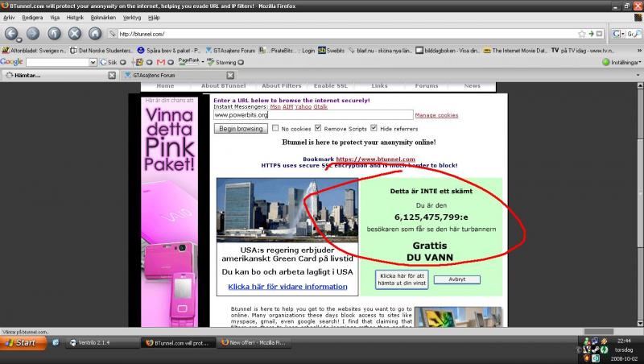644x364 pixels.
Task: Click the Begin browsing button
Action: click(x=241, y=129)
